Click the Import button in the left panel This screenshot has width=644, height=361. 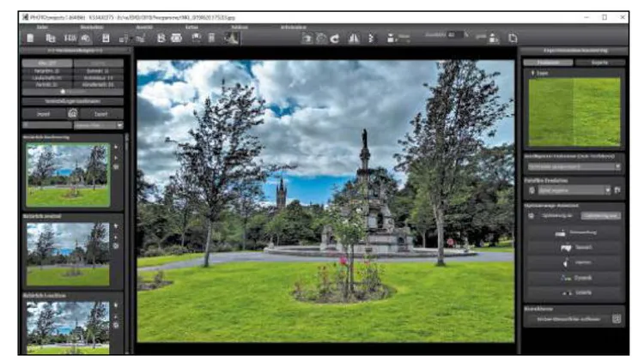[x=44, y=114]
